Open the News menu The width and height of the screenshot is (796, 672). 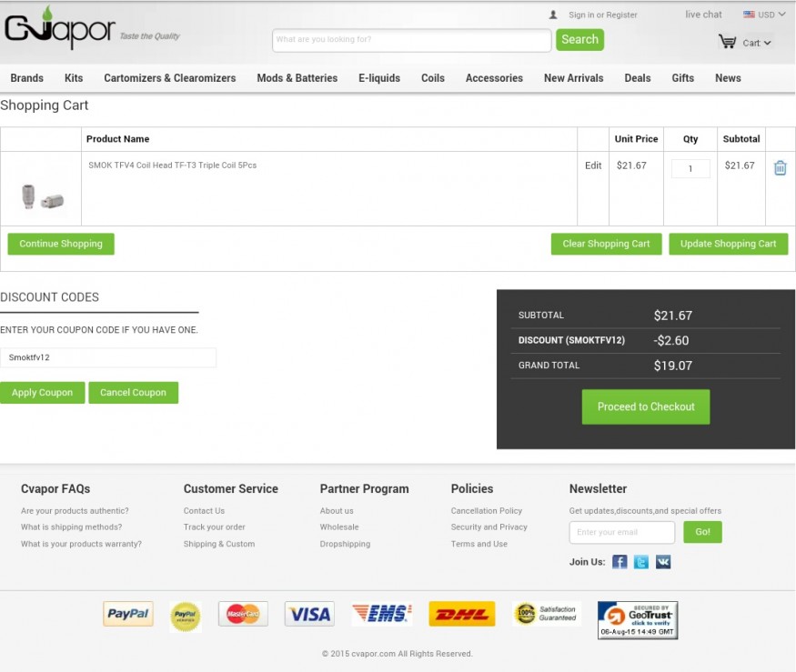pos(728,78)
